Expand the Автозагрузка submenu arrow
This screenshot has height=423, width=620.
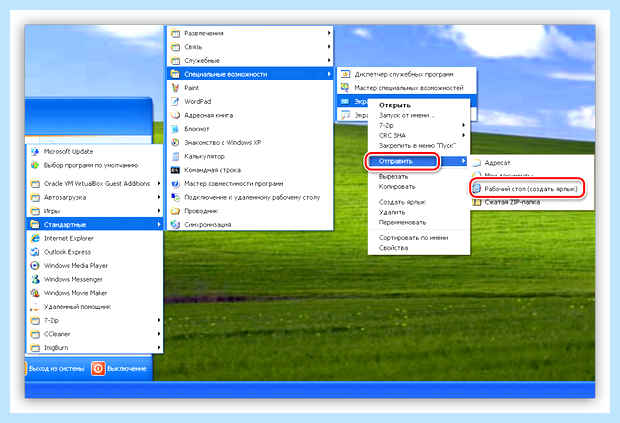point(159,197)
